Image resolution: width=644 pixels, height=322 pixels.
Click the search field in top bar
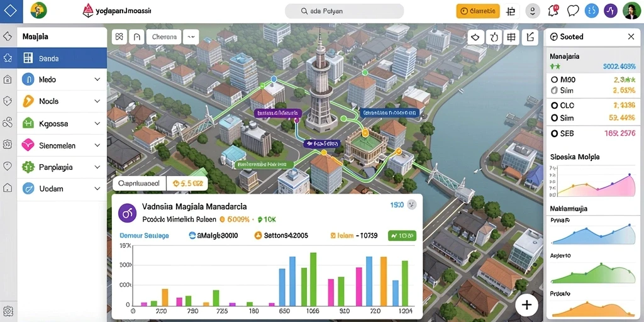point(344,11)
